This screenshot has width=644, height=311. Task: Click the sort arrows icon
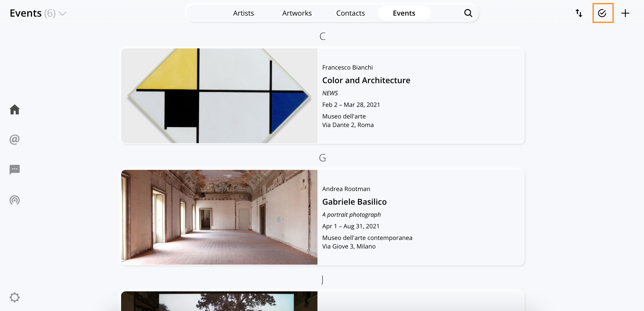point(579,13)
